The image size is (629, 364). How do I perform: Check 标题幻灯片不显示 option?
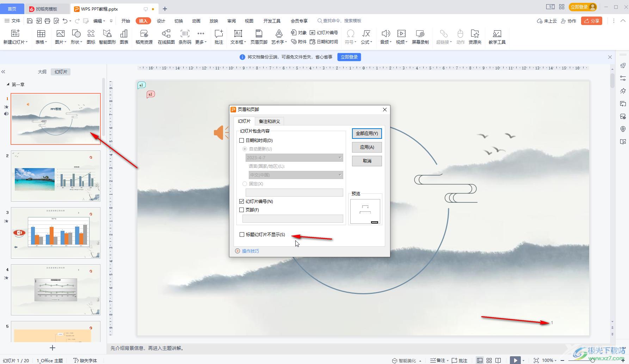[x=242, y=234]
